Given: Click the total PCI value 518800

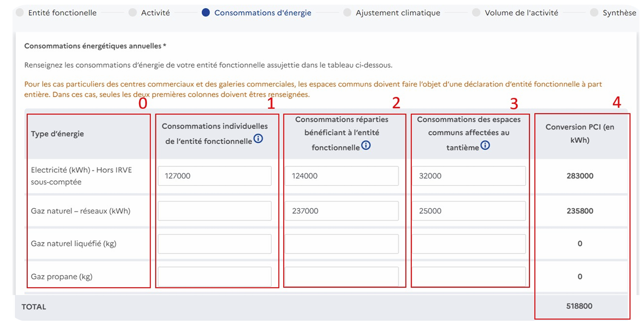Looking at the screenshot, I should [x=579, y=306].
